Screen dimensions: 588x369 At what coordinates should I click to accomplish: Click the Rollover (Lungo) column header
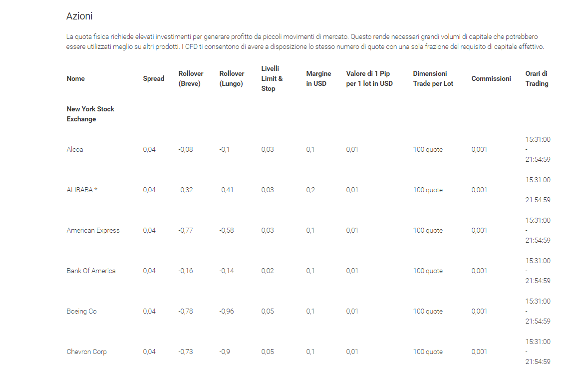click(232, 78)
